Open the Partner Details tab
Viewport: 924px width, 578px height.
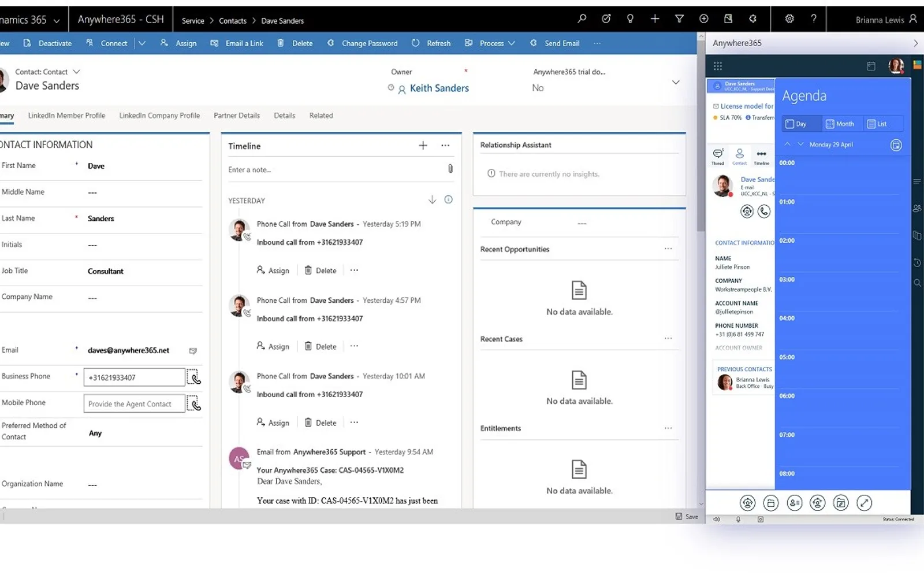pos(237,116)
